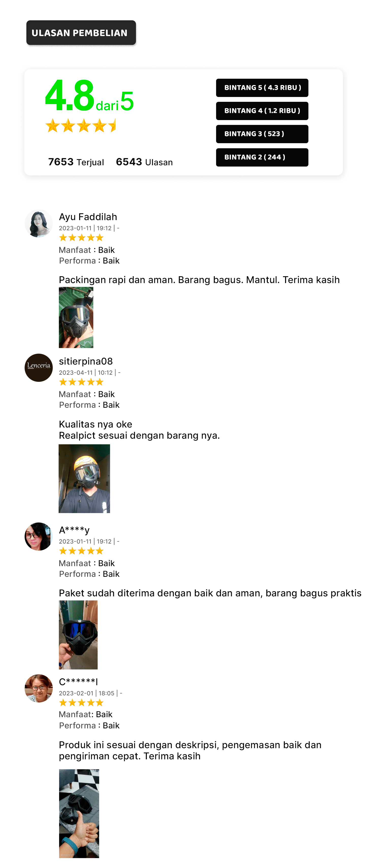The height and width of the screenshot is (868, 367).
Task: View A****y's blue goggle mask photo
Action: (78, 635)
